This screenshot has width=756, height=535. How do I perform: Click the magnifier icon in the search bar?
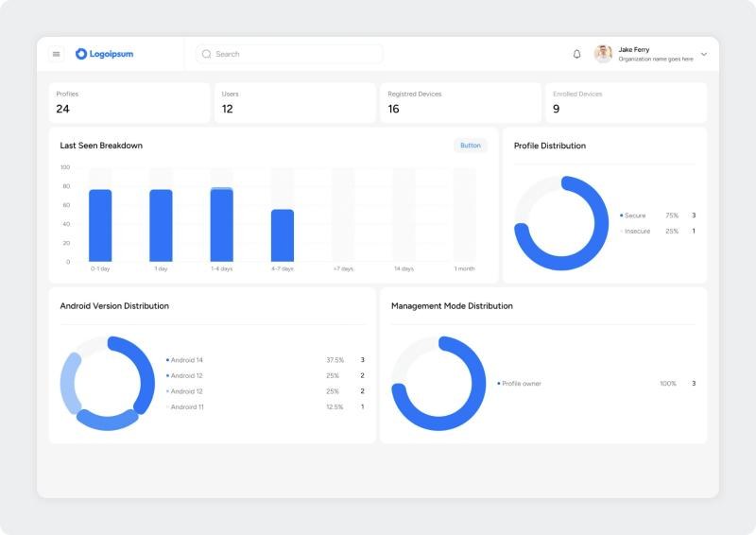click(x=206, y=54)
